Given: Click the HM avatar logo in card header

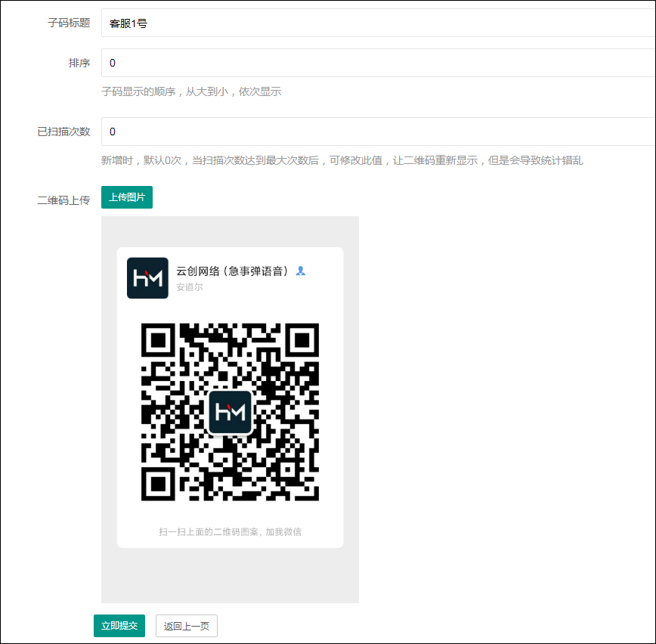Looking at the screenshot, I should click(147, 277).
